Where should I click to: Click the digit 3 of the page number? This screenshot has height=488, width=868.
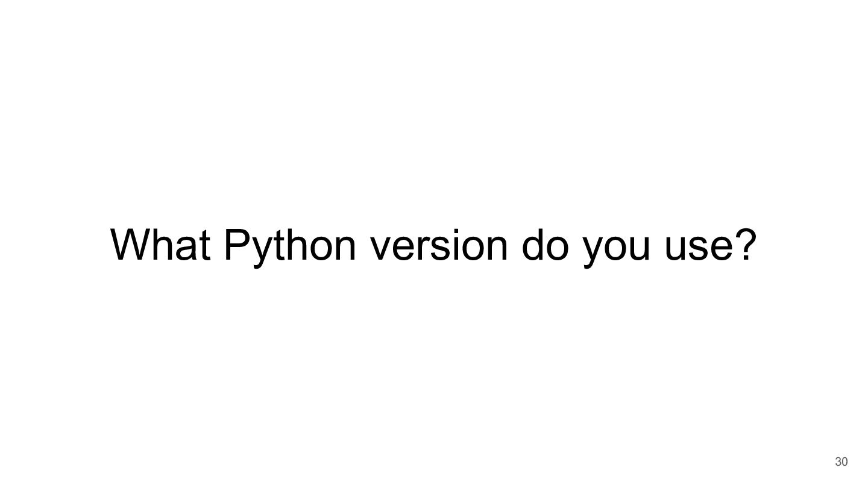click(837, 462)
